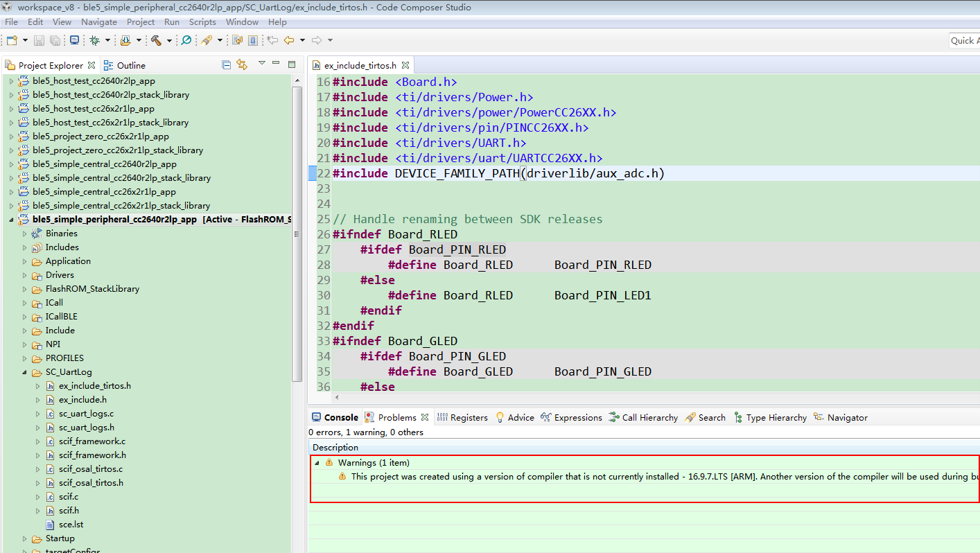Collapse all in Project Explorer
The image size is (980, 553).
coord(226,64)
